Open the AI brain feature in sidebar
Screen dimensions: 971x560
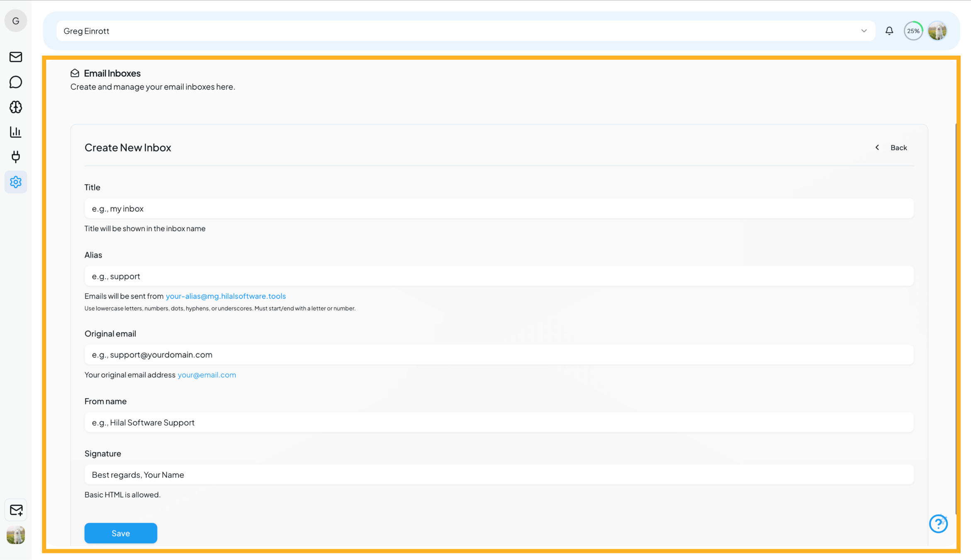coord(15,107)
